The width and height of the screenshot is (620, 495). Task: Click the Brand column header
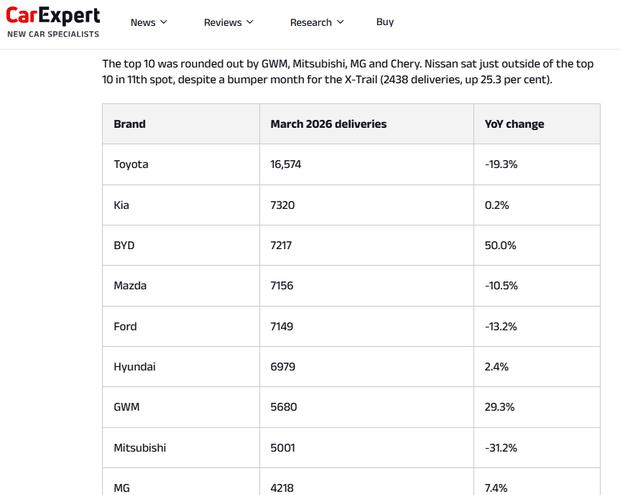pos(130,124)
